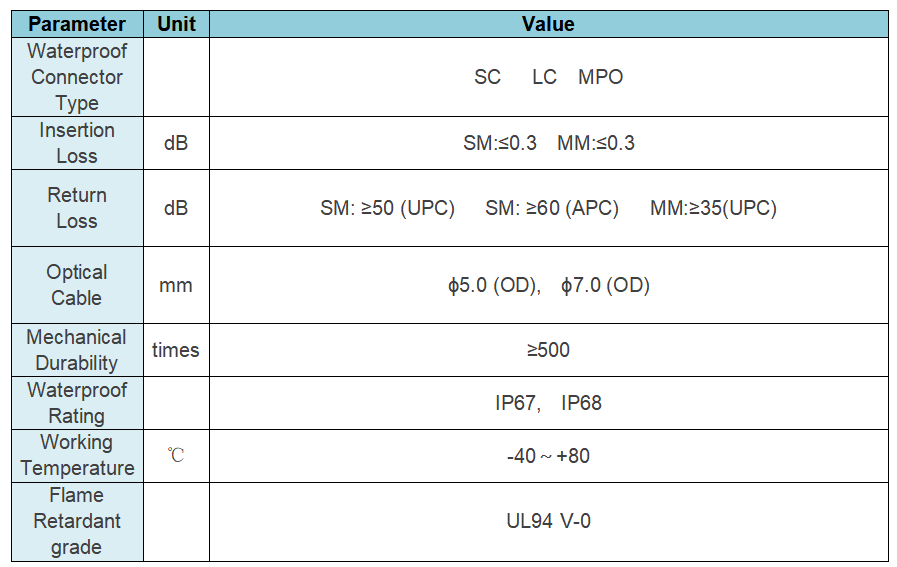
Task: Click the -40 ~ +80 temperature value
Action: (548, 456)
